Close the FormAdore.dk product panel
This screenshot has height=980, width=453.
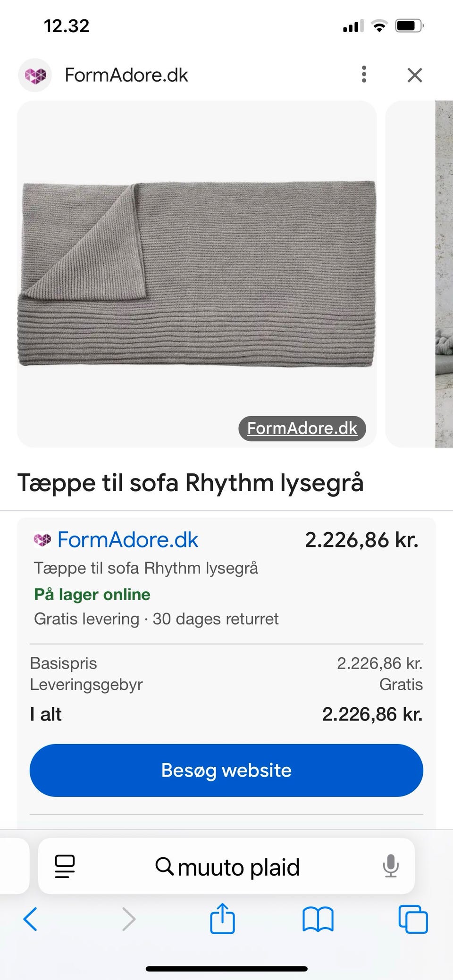click(415, 75)
